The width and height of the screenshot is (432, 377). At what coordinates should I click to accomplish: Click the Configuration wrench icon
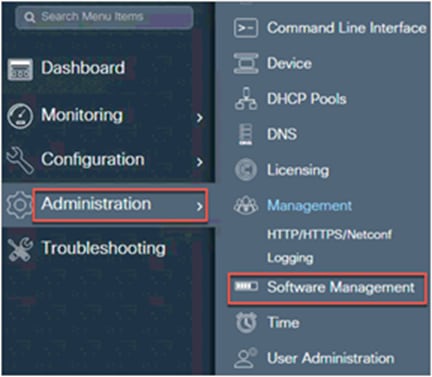tap(20, 160)
